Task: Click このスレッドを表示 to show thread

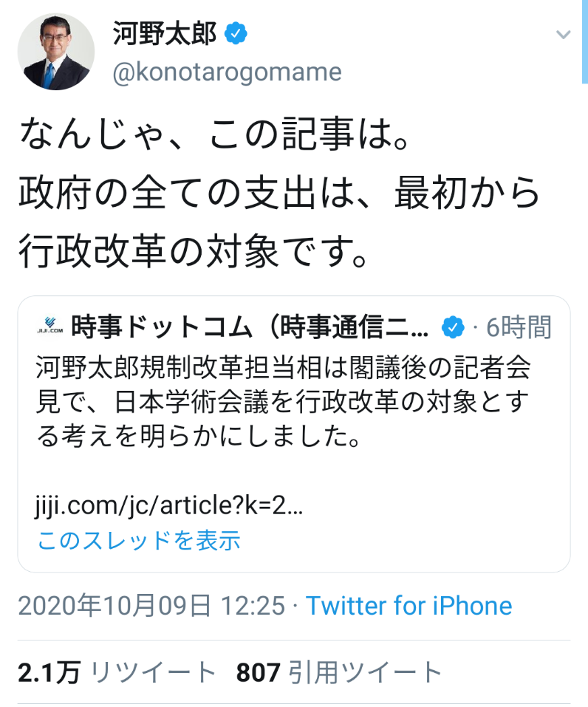Action: coord(139,540)
